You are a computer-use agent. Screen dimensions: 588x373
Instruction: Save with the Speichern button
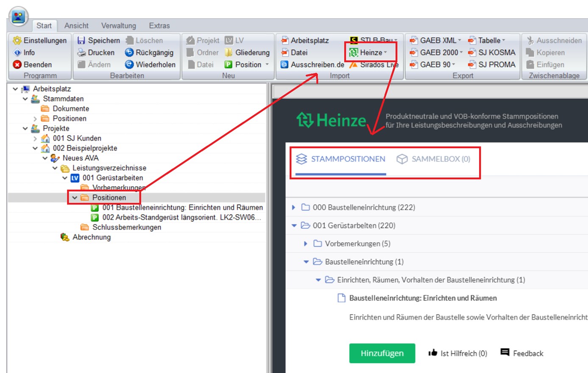pos(99,40)
